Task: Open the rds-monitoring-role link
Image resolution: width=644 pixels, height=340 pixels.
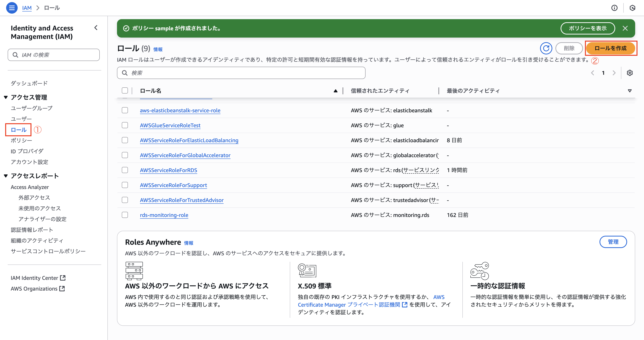Action: [x=164, y=215]
